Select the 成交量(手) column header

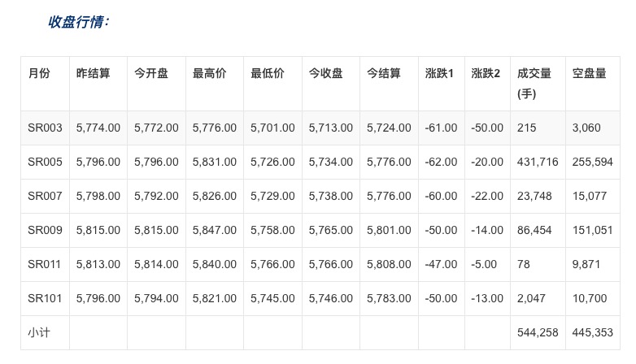(x=534, y=83)
